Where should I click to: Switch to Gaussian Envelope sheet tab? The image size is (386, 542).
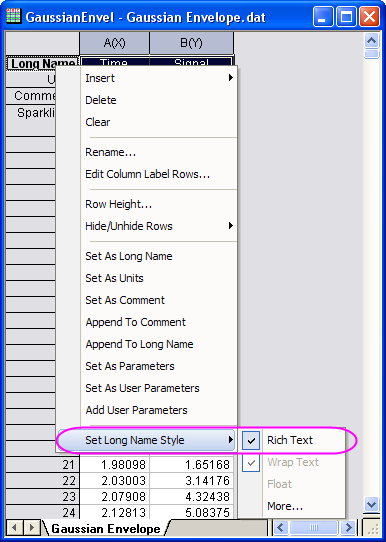point(105,529)
